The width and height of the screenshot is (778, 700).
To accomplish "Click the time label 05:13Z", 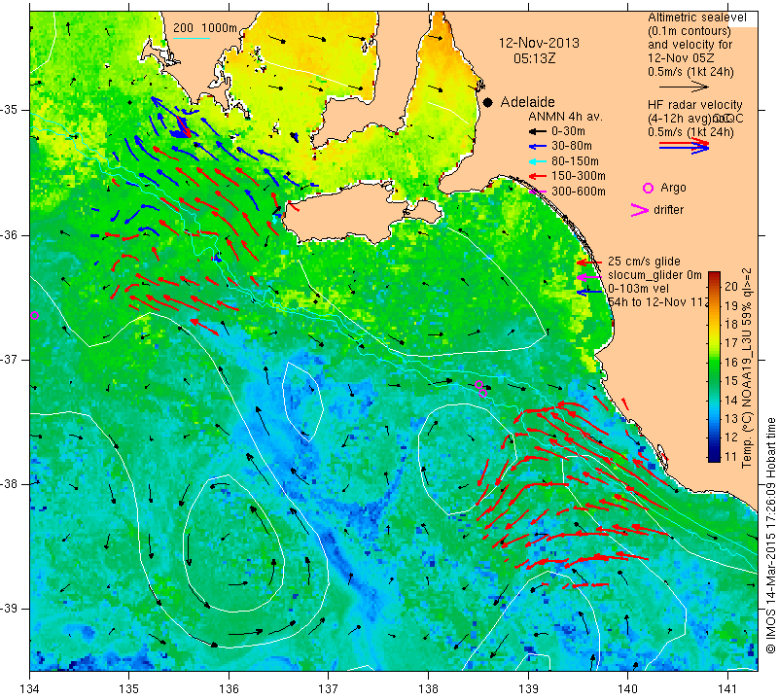I will pos(534,58).
